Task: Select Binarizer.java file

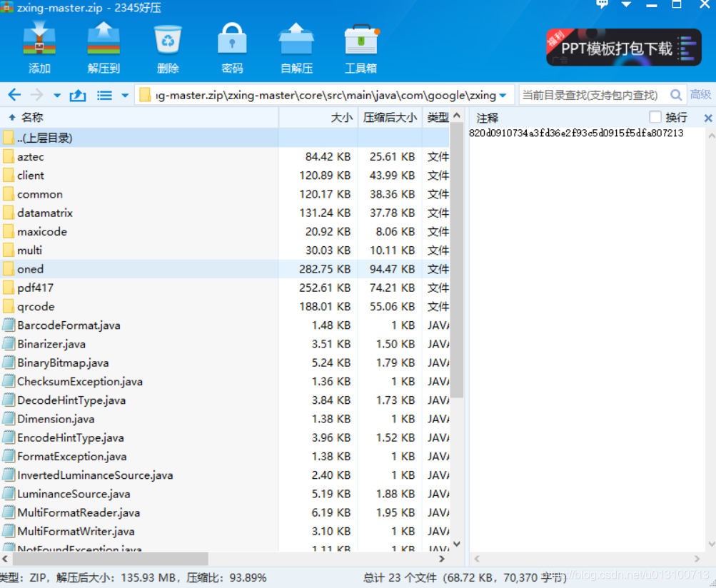Action: click(225, 344)
